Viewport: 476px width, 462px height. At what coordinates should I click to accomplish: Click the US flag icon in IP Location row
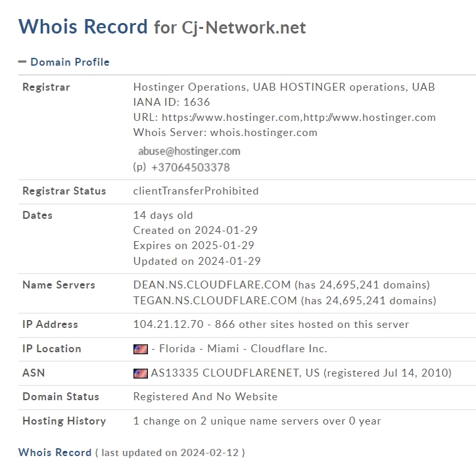pos(141,349)
